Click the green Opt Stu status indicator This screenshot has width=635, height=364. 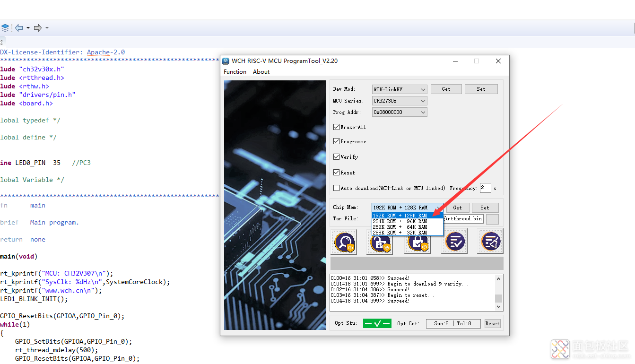click(377, 323)
